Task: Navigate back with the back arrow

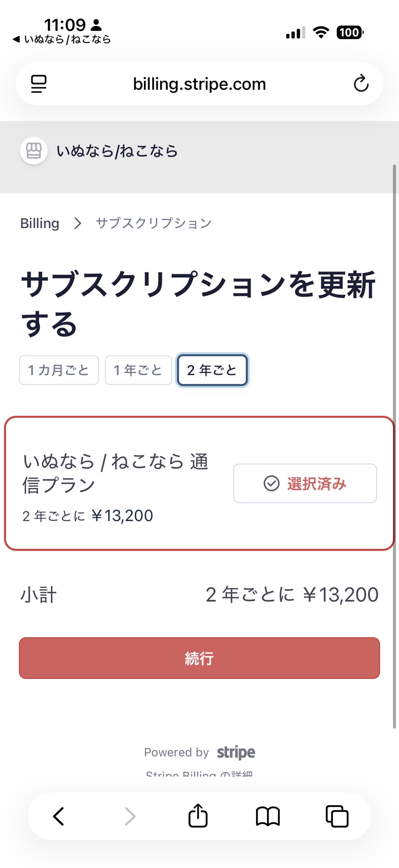Action: [x=58, y=816]
